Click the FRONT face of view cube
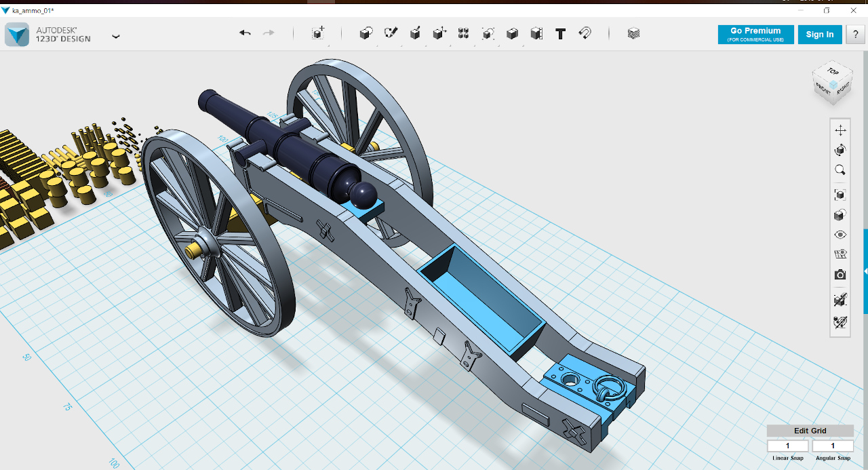Screen dimensions: 868x470 (x=823, y=88)
